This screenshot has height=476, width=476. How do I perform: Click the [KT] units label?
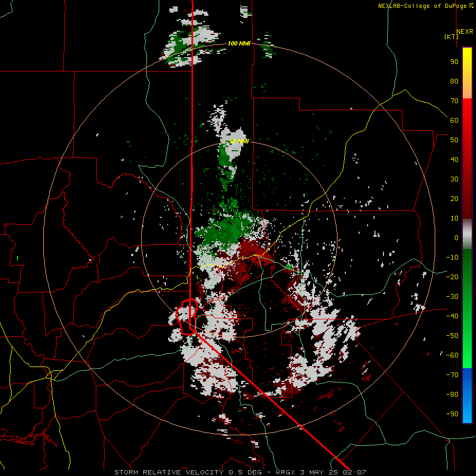(x=451, y=36)
